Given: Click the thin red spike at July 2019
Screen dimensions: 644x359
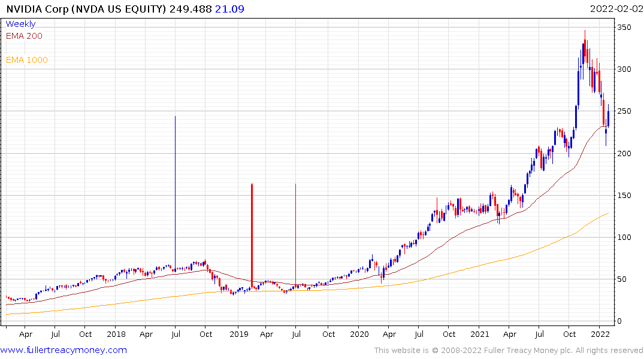Looking at the screenshot, I should pos(295,235).
